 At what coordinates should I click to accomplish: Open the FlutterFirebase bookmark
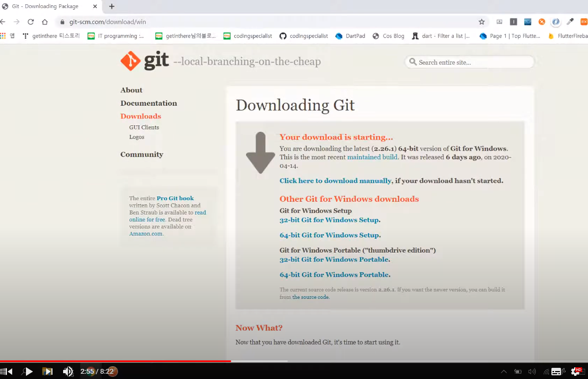point(568,36)
